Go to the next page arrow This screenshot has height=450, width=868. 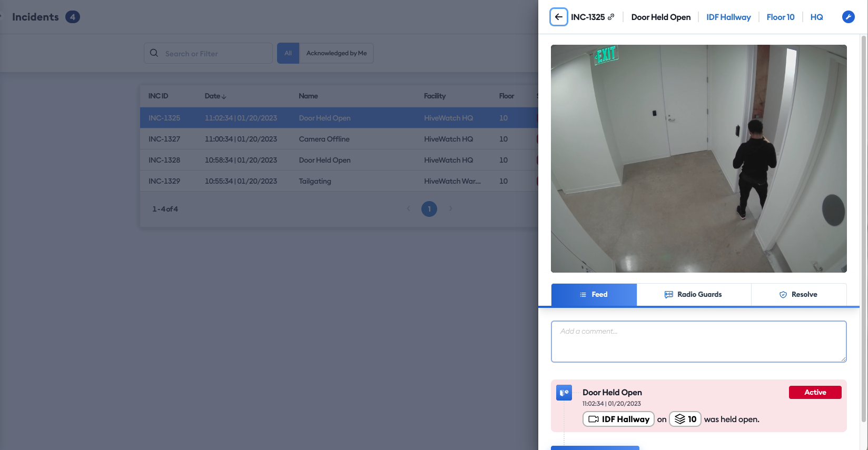point(450,209)
